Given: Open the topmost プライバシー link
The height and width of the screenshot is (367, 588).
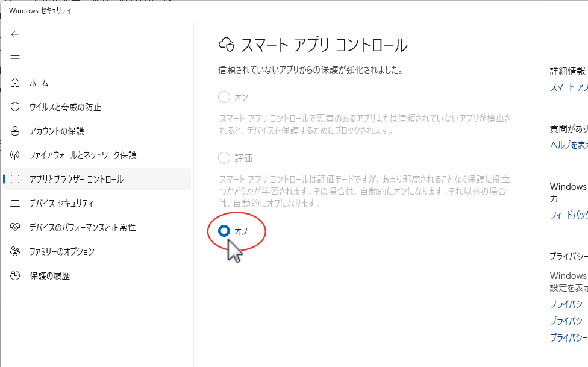Looking at the screenshot, I should click(569, 304).
